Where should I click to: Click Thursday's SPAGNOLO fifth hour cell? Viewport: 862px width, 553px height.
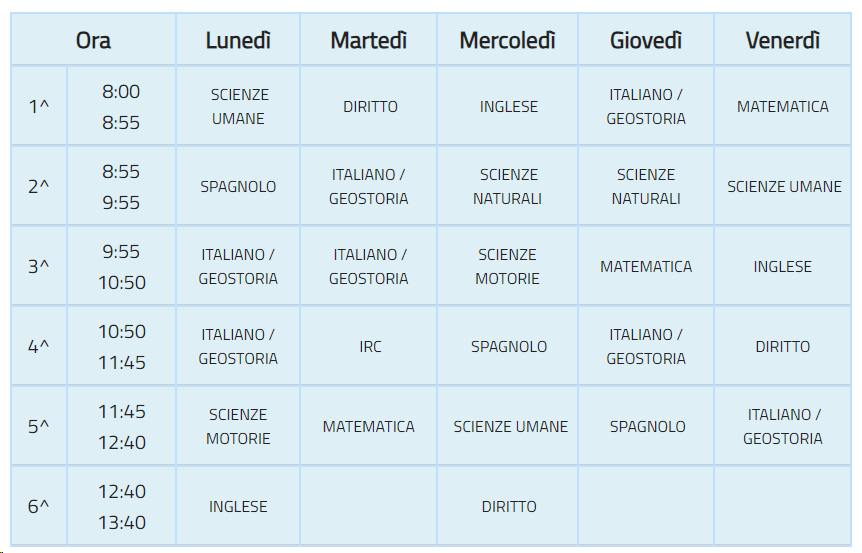click(646, 426)
